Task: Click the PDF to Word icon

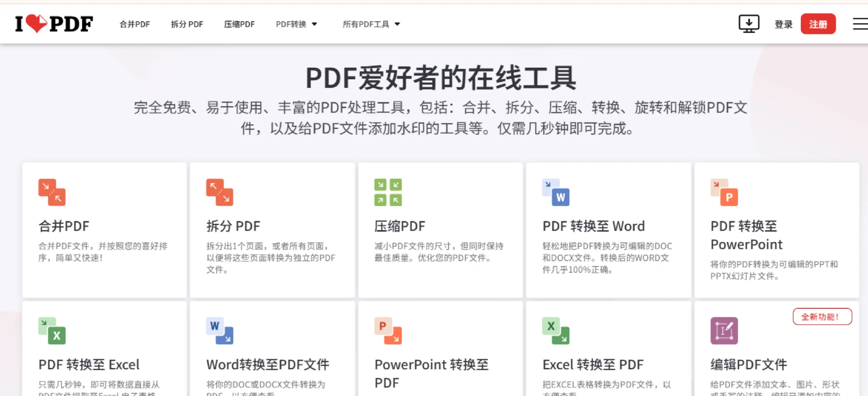Action: [x=556, y=192]
